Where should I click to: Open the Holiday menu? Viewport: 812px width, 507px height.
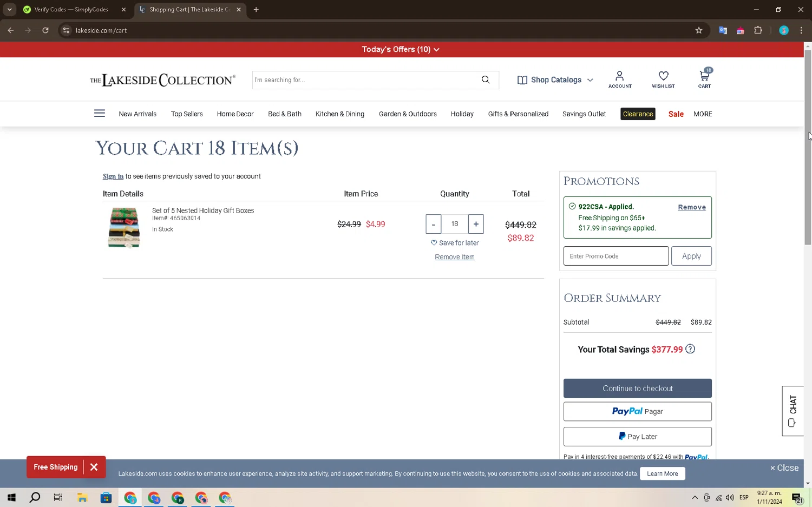[x=462, y=114]
